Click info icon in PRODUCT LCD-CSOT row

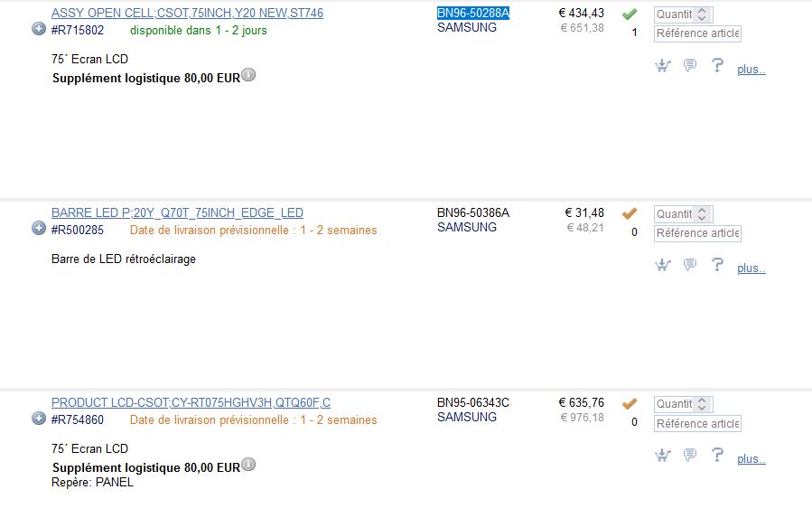(248, 466)
